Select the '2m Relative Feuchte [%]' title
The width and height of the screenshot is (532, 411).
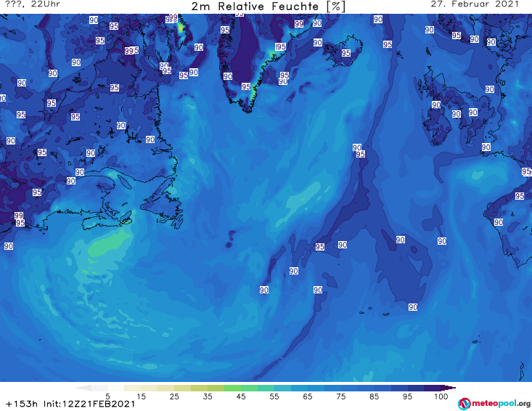(269, 7)
